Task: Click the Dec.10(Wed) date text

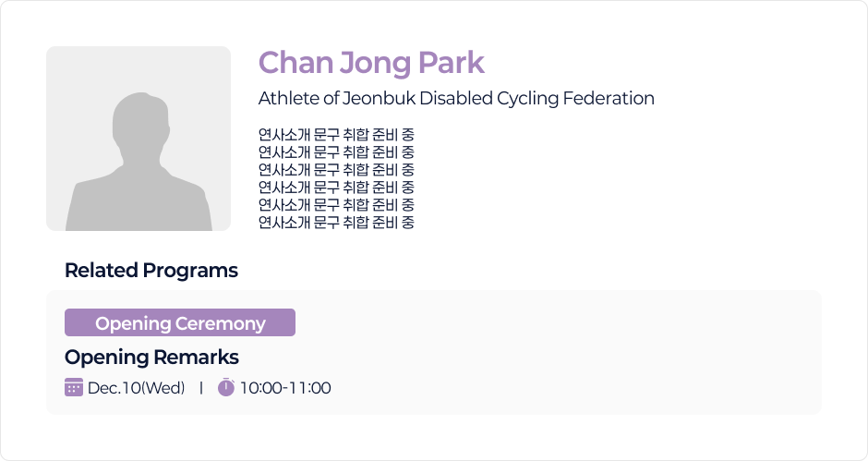Action: click(137, 388)
